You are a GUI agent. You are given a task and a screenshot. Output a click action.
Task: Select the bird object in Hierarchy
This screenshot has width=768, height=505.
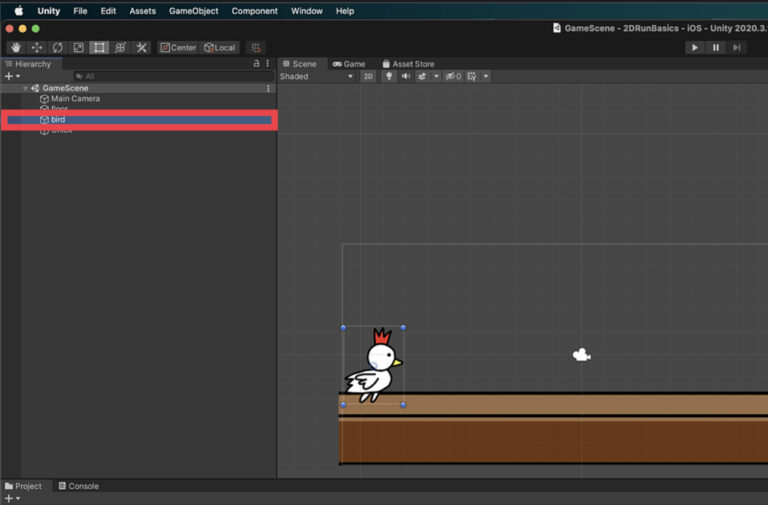point(139,120)
